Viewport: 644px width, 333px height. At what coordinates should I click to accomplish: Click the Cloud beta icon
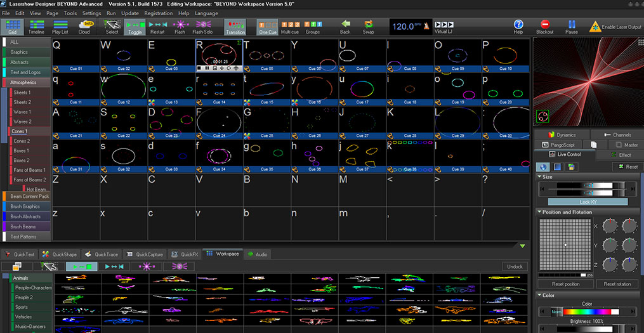[84, 27]
